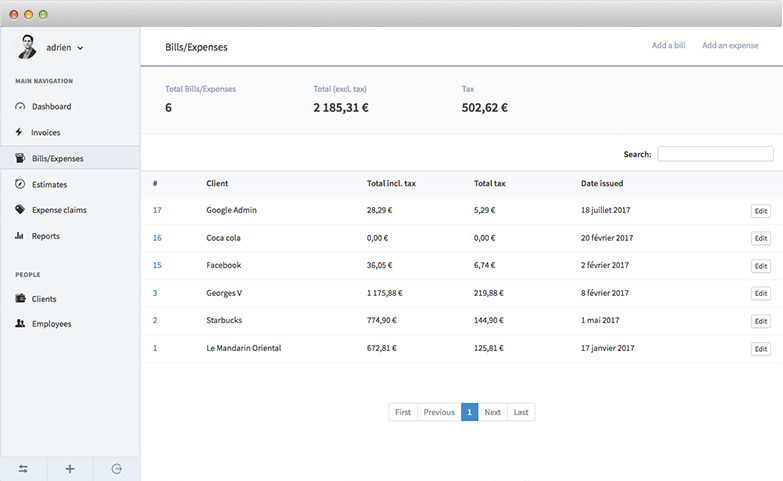The height and width of the screenshot is (481, 783).
Task: Click the Invoices lightning bolt icon
Action: [x=19, y=132]
